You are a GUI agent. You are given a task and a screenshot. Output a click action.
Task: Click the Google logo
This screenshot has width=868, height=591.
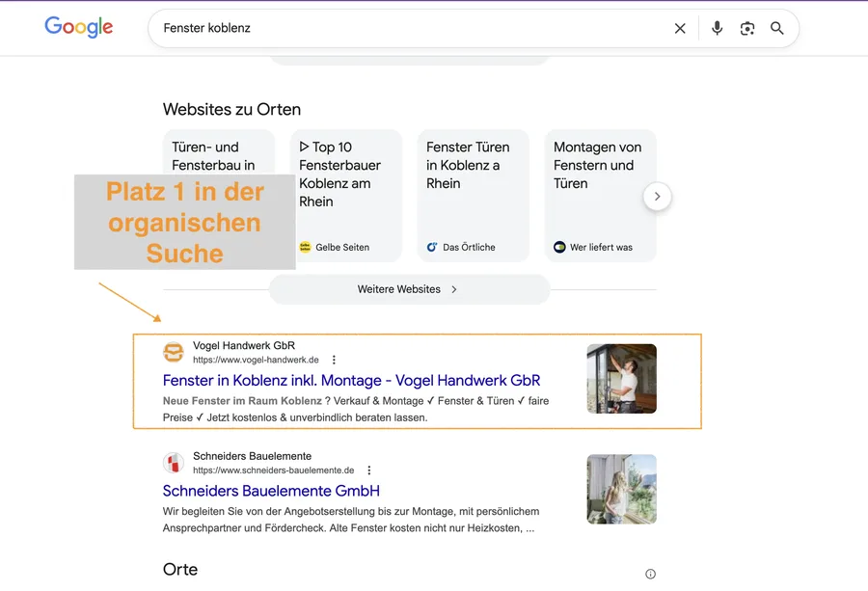coord(78,27)
